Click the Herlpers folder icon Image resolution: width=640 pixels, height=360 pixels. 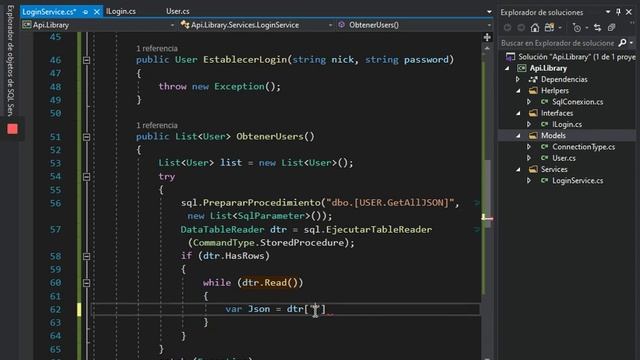[x=533, y=90]
